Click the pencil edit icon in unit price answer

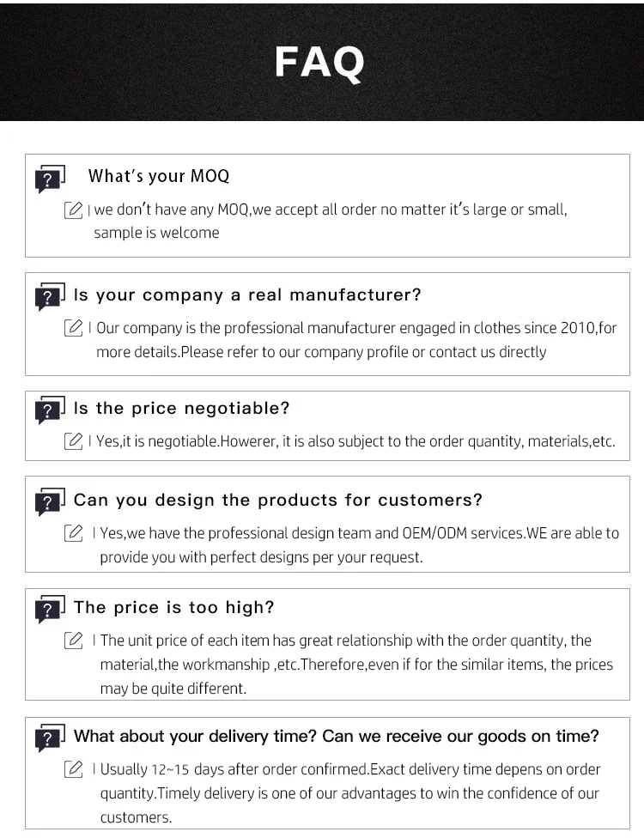point(73,641)
